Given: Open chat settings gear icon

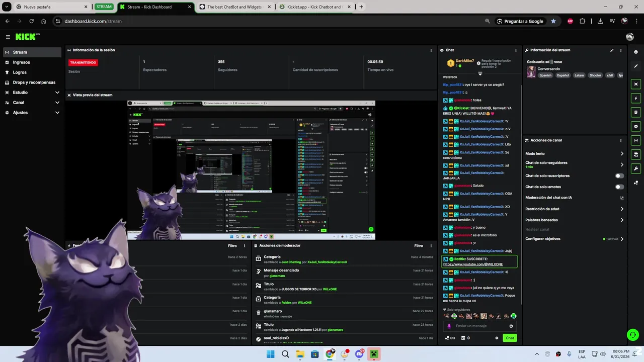Looking at the screenshot, I should tap(497, 338).
